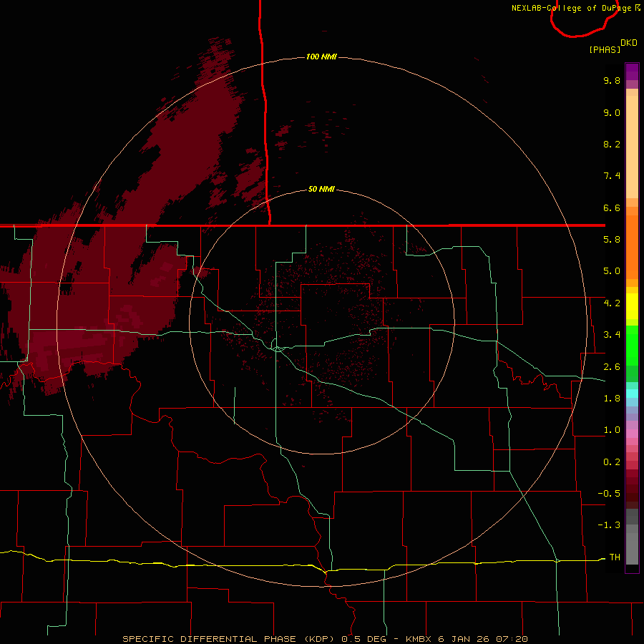644x644 pixels.
Task: Select the cyan colorbar segment
Action: (x=632, y=394)
